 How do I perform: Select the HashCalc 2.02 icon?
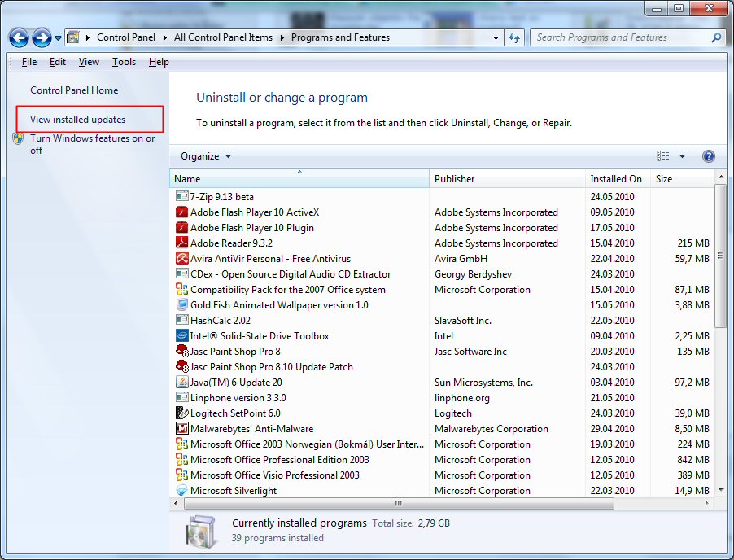pos(181,320)
